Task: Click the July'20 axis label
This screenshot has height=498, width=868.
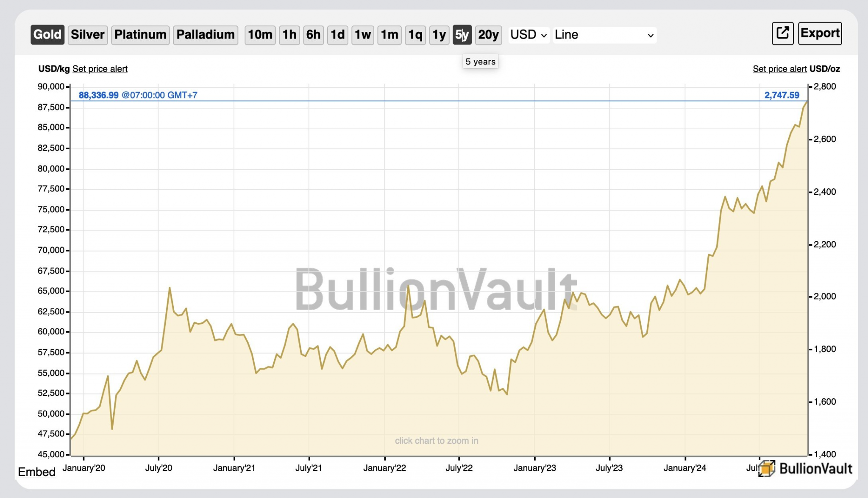Action: [x=159, y=468]
